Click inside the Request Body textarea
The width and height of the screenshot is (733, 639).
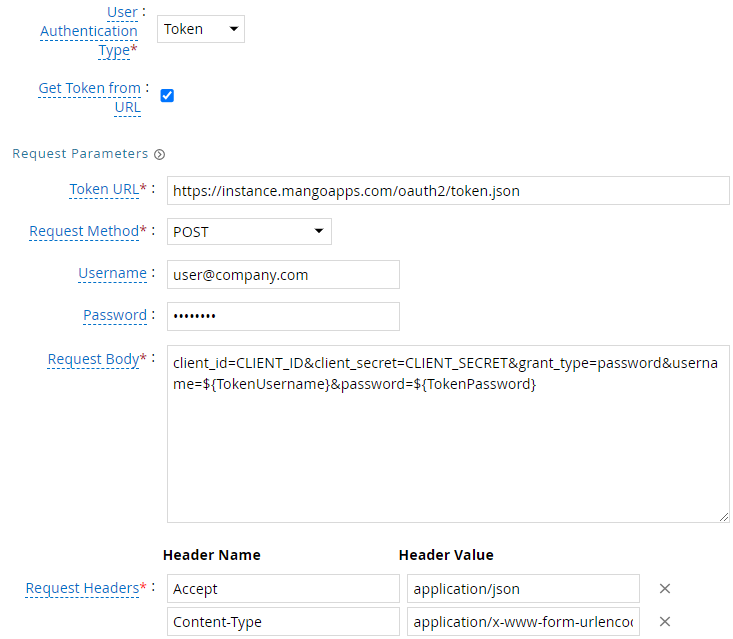point(448,434)
